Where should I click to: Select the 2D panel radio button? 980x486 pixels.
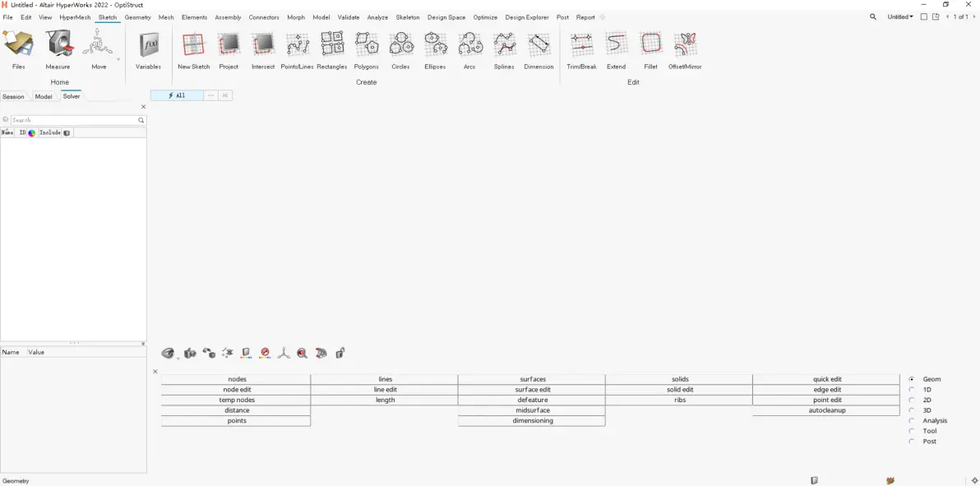click(x=912, y=400)
